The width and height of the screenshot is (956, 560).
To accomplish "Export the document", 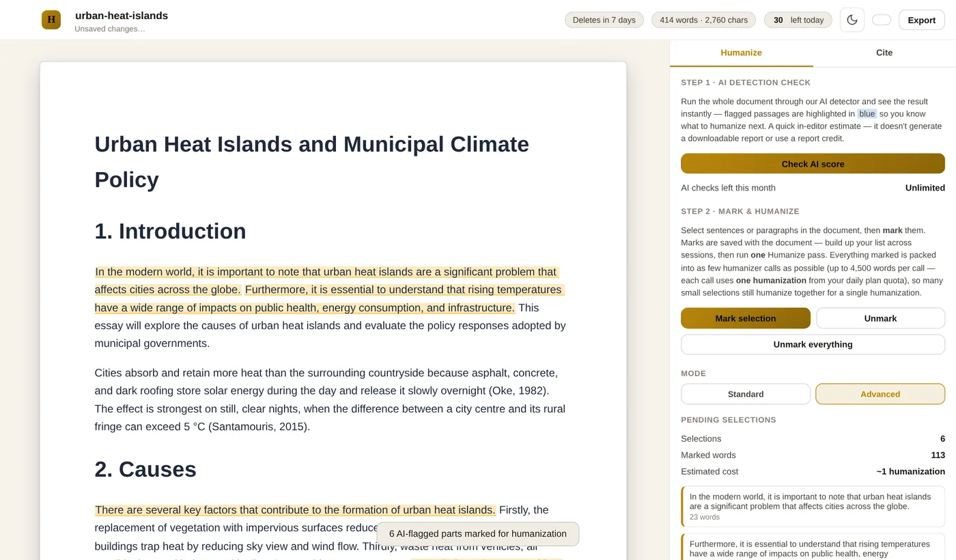I will point(921,20).
